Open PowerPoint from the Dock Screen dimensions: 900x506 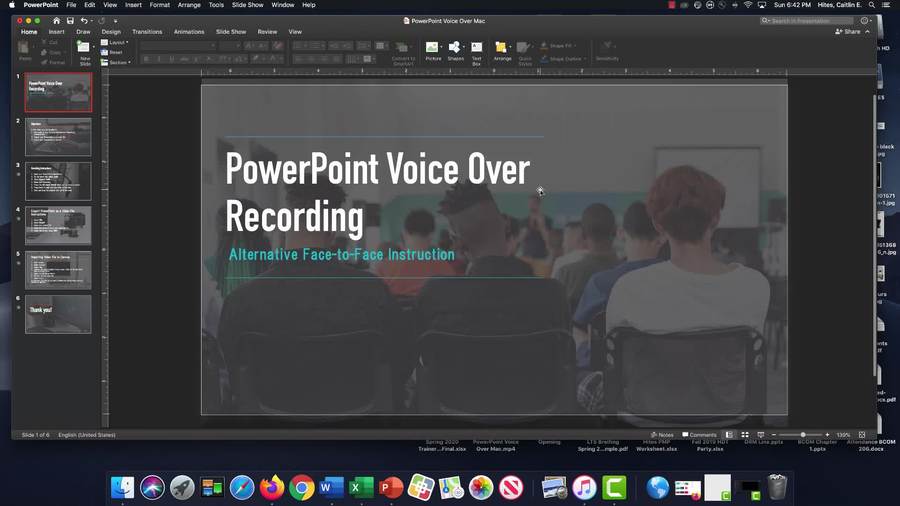pos(391,488)
